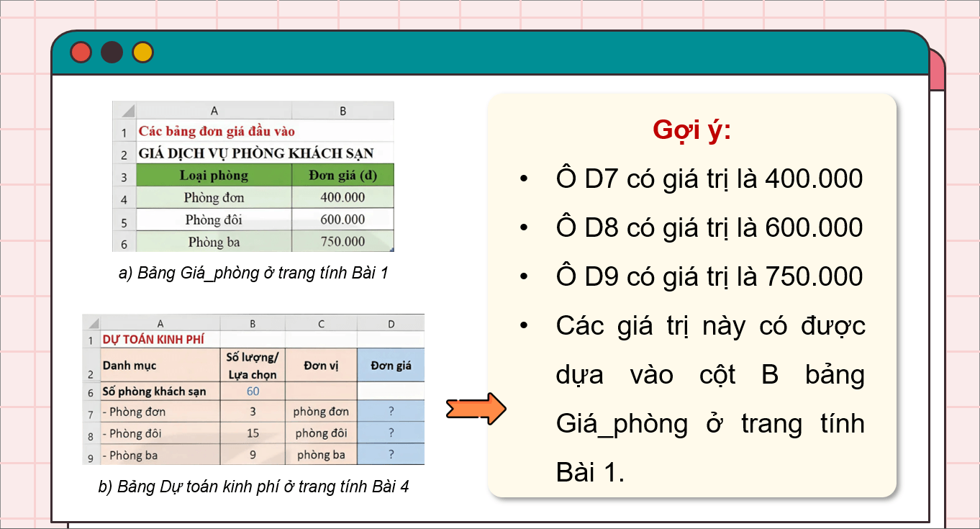Click the row 9 header of bảng Dự toán
This screenshot has width=980, height=529.
91,455
